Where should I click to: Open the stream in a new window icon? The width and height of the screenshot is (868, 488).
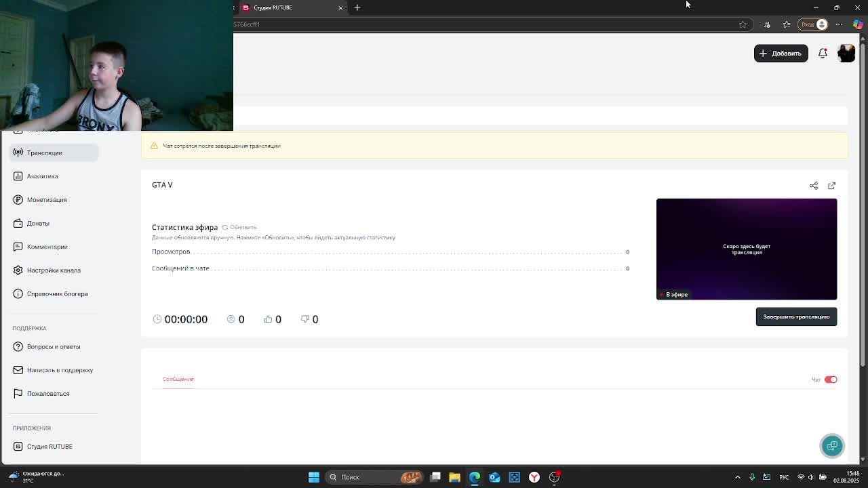tap(832, 186)
